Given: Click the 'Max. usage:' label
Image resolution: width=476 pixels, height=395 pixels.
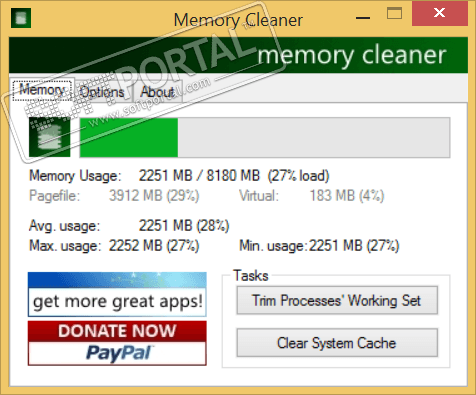Looking at the screenshot, I should (x=65, y=246).
